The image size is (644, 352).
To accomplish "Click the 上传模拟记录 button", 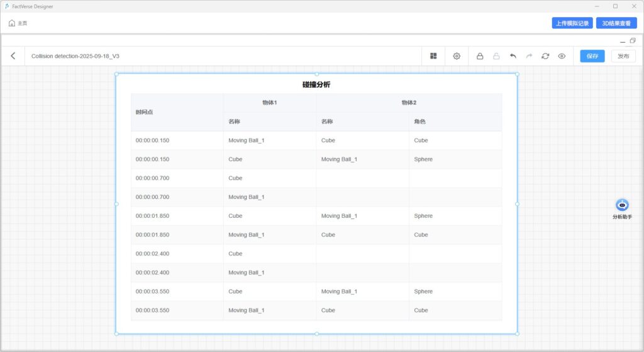I will [x=572, y=23].
